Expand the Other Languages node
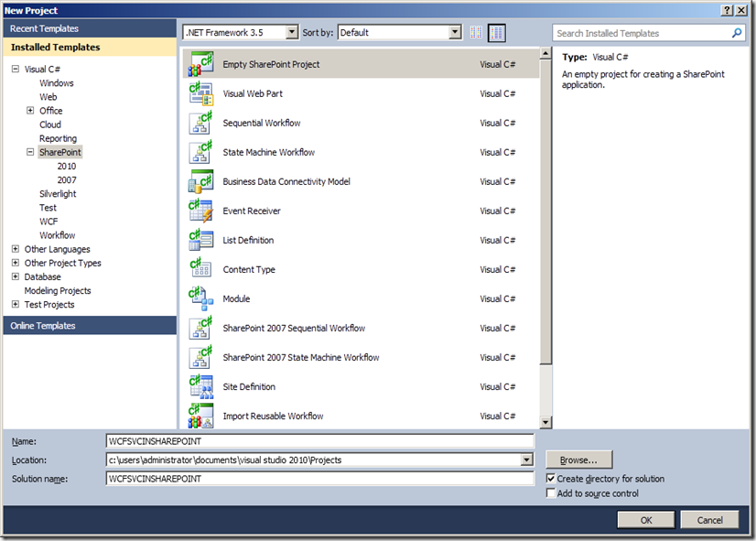 pyautogui.click(x=16, y=249)
